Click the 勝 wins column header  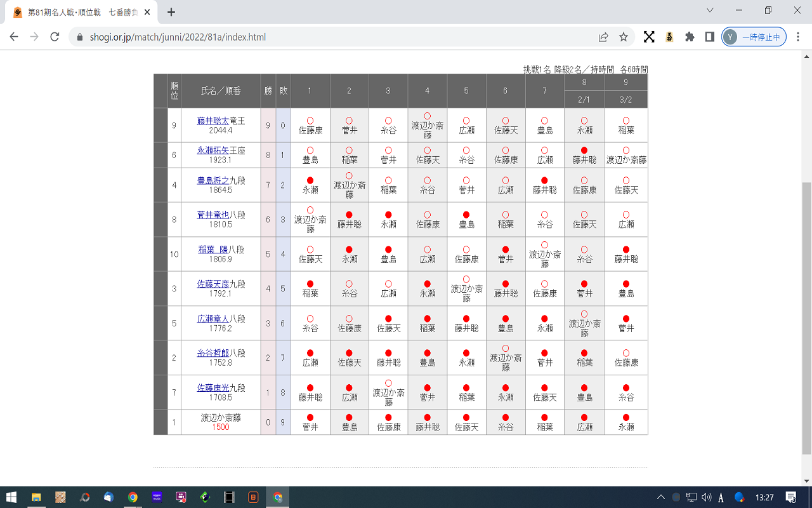(268, 91)
